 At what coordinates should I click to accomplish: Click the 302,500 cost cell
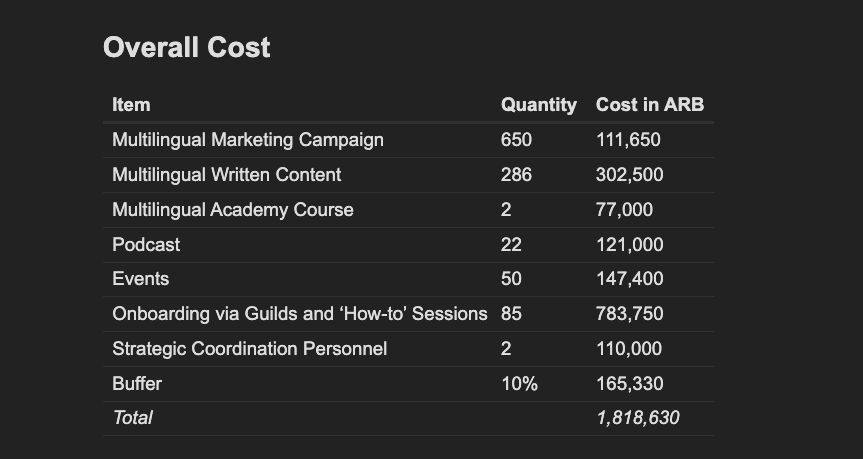[x=629, y=175]
